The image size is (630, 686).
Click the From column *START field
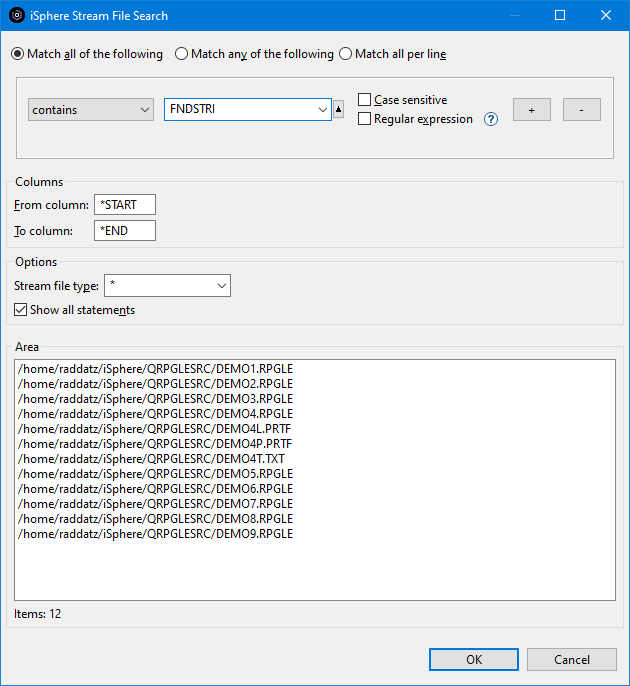[x=125, y=205]
